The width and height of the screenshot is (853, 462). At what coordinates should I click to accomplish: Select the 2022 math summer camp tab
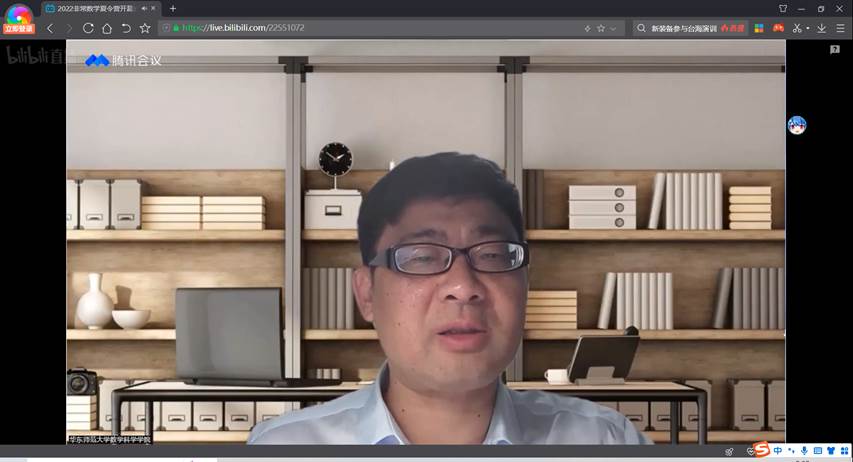coord(92,8)
